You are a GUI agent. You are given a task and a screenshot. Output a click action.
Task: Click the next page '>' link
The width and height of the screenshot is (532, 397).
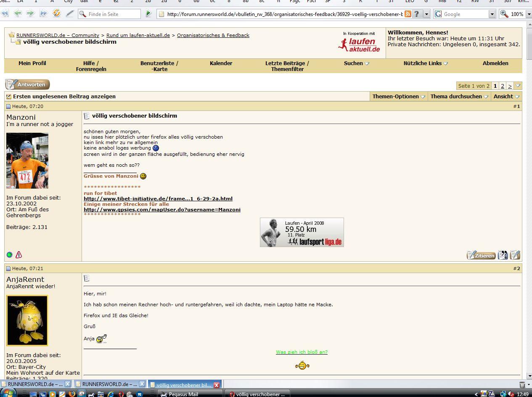[510, 86]
